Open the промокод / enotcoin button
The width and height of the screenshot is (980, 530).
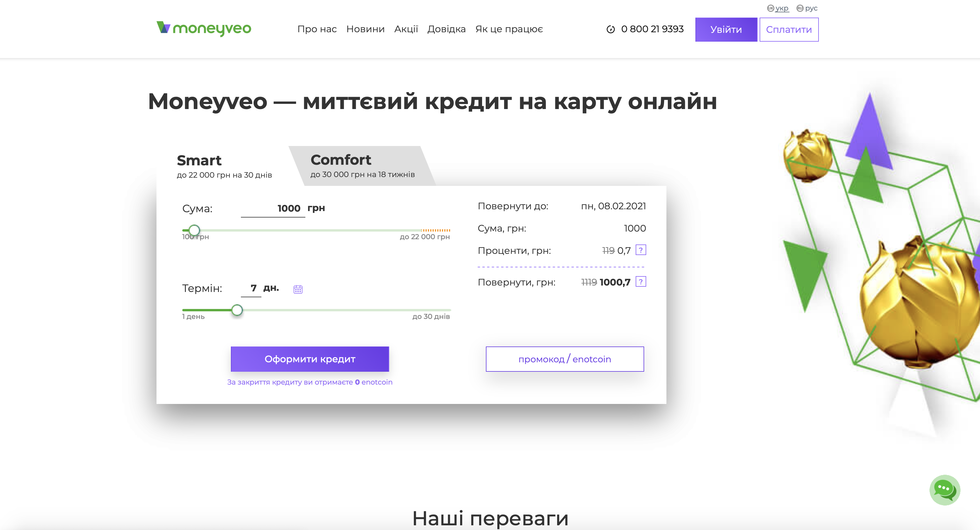coord(564,359)
